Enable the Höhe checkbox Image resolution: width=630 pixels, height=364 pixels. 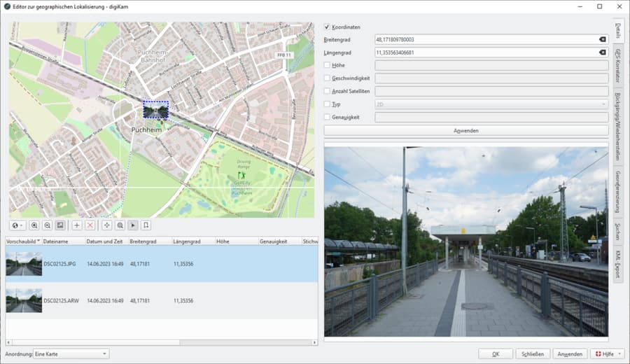click(x=327, y=65)
